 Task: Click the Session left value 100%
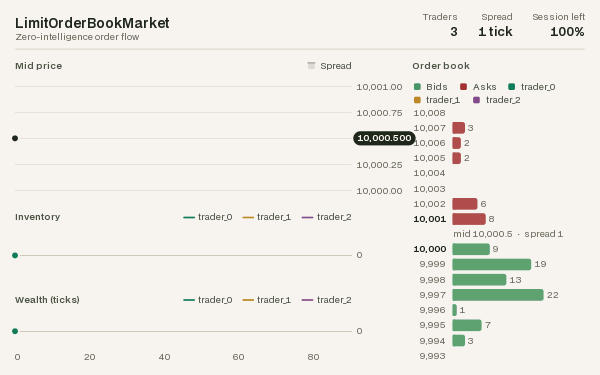coord(567,32)
